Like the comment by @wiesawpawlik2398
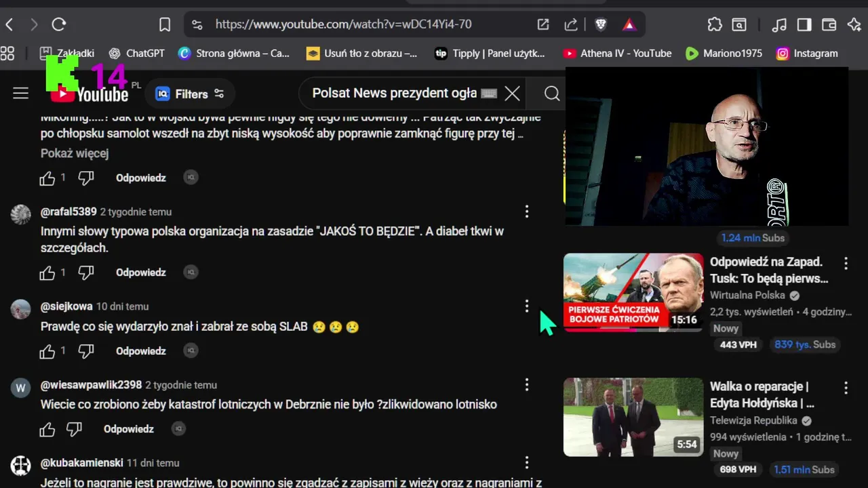 click(47, 429)
